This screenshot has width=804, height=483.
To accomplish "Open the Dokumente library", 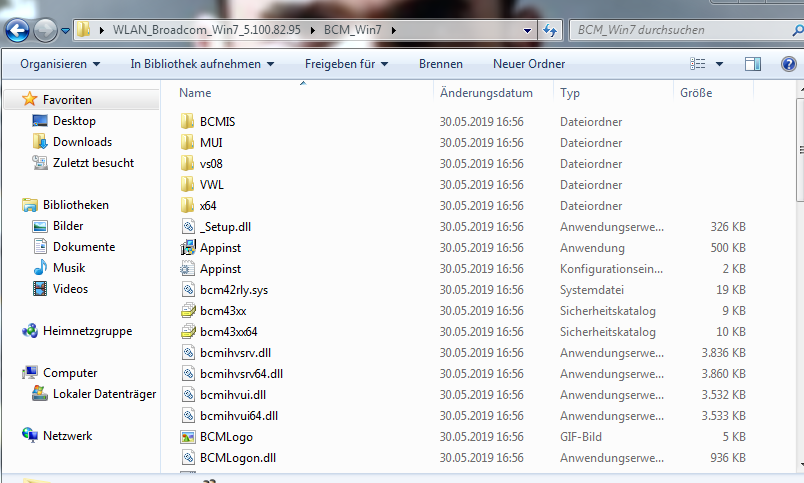I will click(84, 247).
